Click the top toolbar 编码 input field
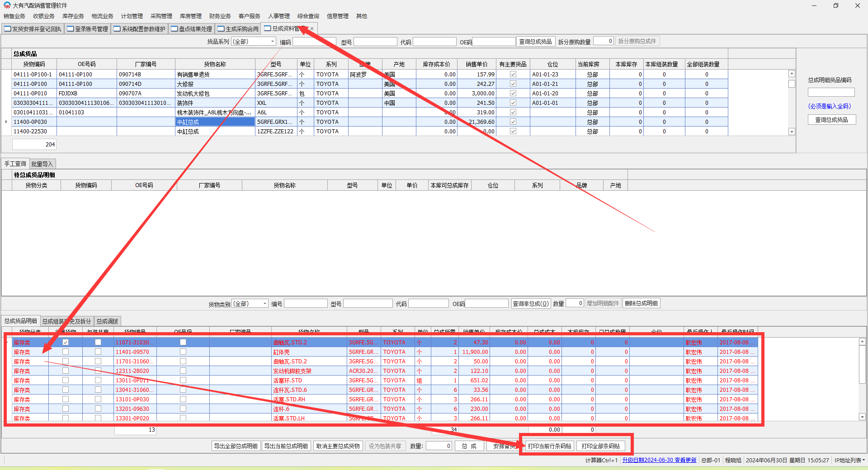 314,42
